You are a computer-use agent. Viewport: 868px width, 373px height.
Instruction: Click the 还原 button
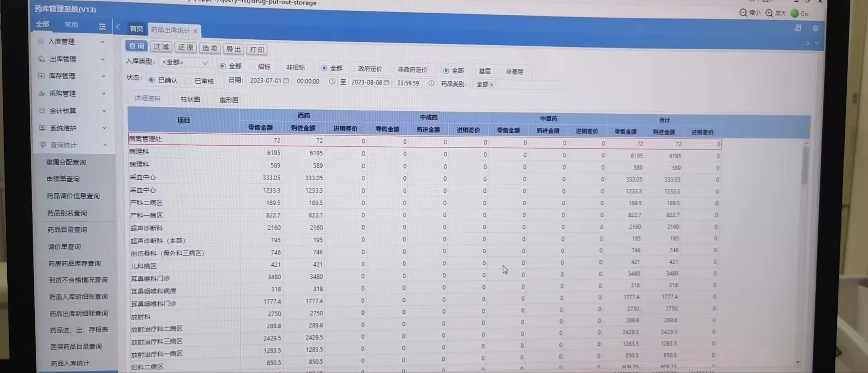[x=185, y=47]
